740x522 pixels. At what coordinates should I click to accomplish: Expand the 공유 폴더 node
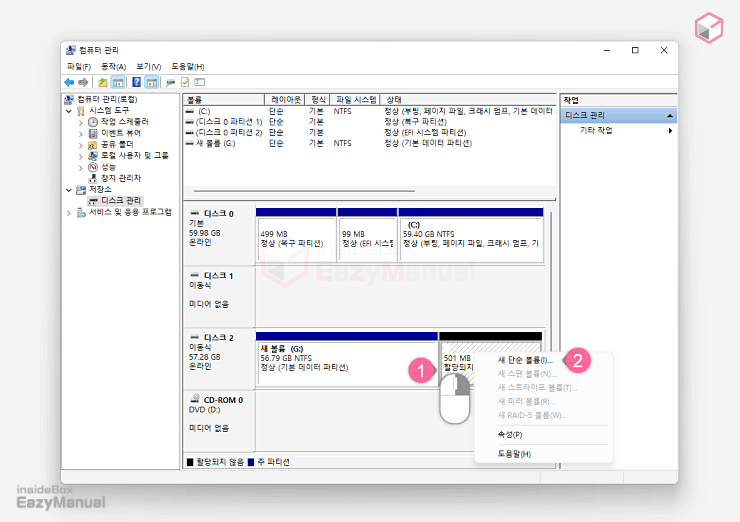click(x=81, y=145)
